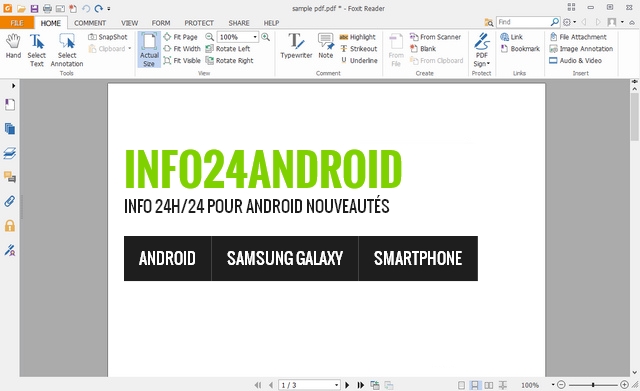
Task: Select the Hand tool
Action: coord(13,46)
